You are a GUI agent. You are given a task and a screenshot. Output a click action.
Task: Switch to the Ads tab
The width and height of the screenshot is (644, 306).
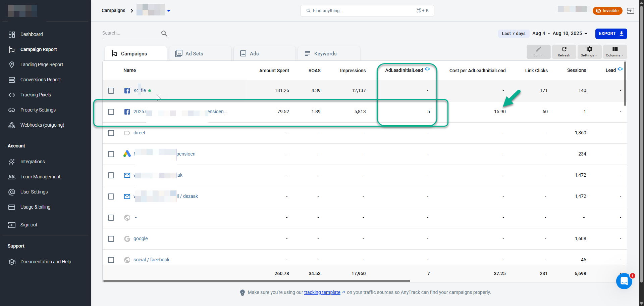tap(265, 53)
